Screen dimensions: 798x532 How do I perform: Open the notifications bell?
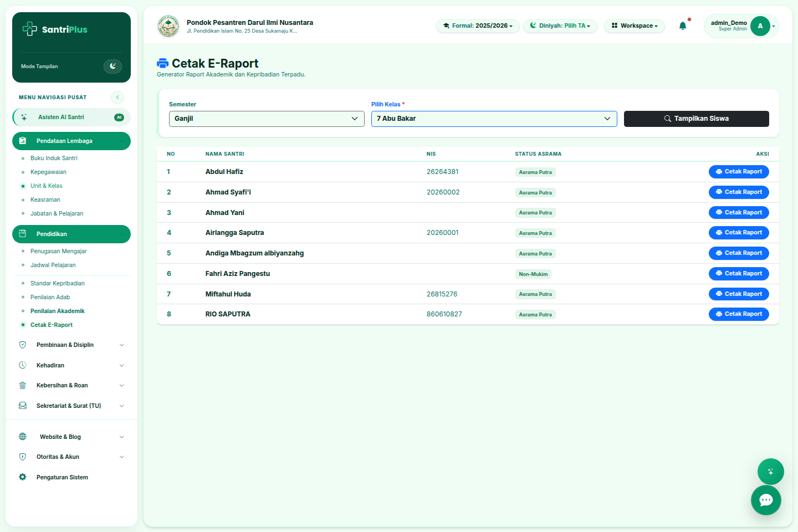(x=683, y=25)
